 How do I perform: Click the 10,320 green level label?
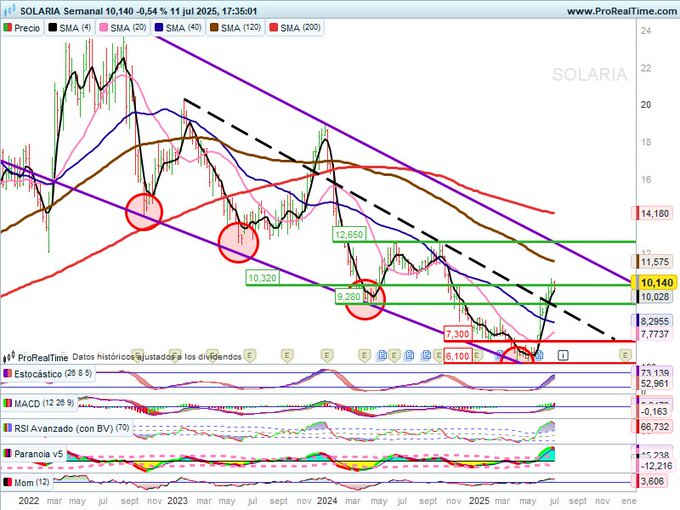tap(262, 278)
